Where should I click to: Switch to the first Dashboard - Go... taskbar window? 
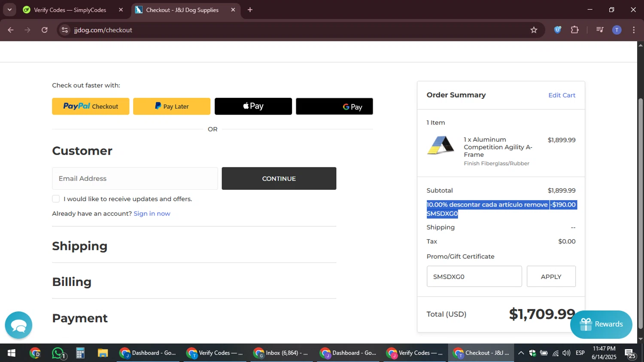pyautogui.click(x=148, y=353)
